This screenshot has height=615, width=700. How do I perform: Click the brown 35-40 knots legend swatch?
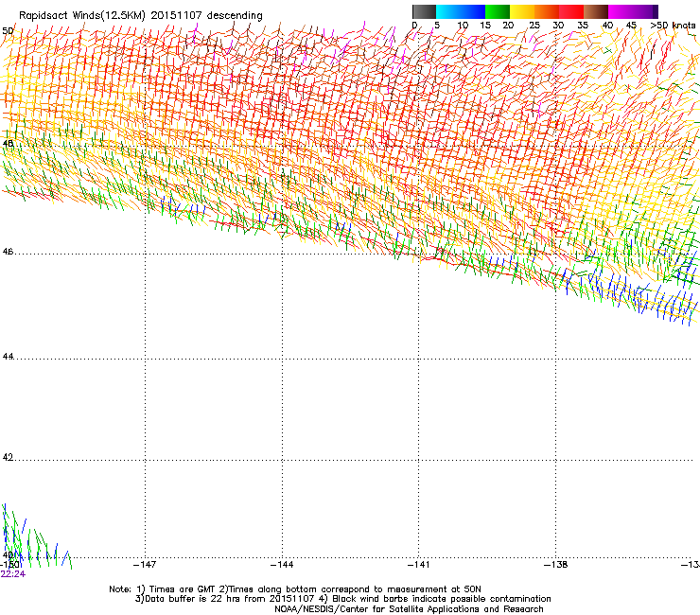coord(596,11)
